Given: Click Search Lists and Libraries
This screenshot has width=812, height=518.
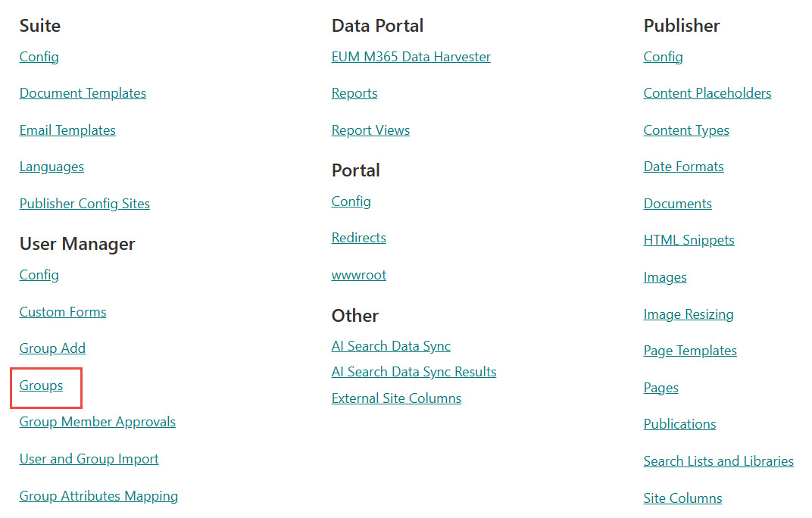Looking at the screenshot, I should (x=718, y=461).
